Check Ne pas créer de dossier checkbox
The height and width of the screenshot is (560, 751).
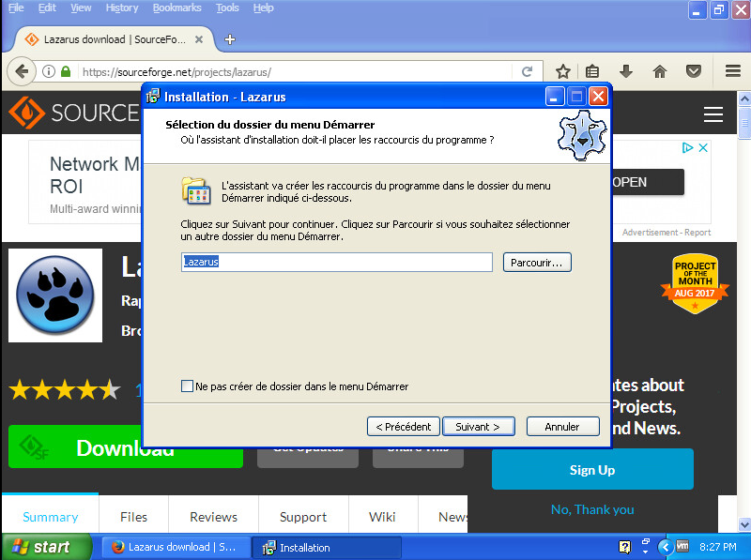187,386
